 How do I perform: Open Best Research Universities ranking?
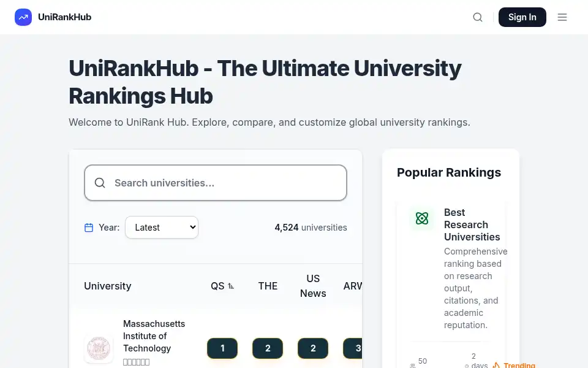pyautogui.click(x=472, y=224)
